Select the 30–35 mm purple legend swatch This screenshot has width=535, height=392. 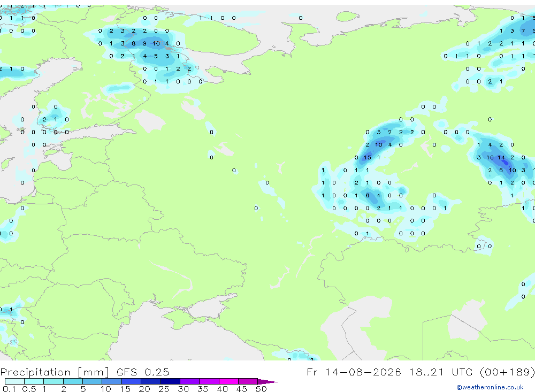190,381
